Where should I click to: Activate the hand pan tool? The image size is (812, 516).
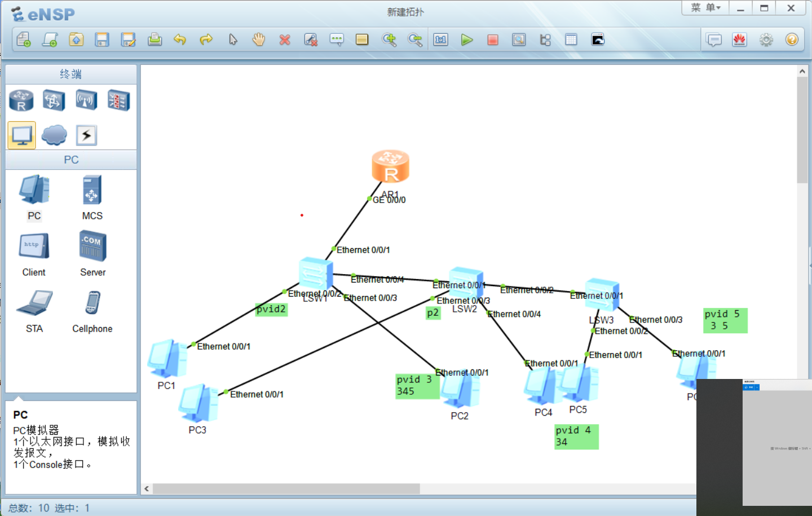point(258,39)
